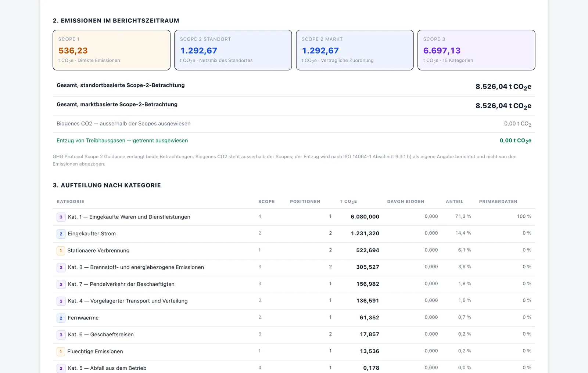This screenshot has width=588, height=373.
Task: Click scope badge beside Kat. 7 Pendelverkehr
Action: click(61, 285)
